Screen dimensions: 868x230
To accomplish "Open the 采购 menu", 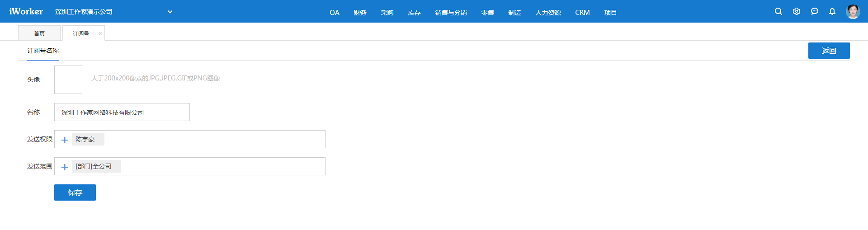I will (387, 13).
